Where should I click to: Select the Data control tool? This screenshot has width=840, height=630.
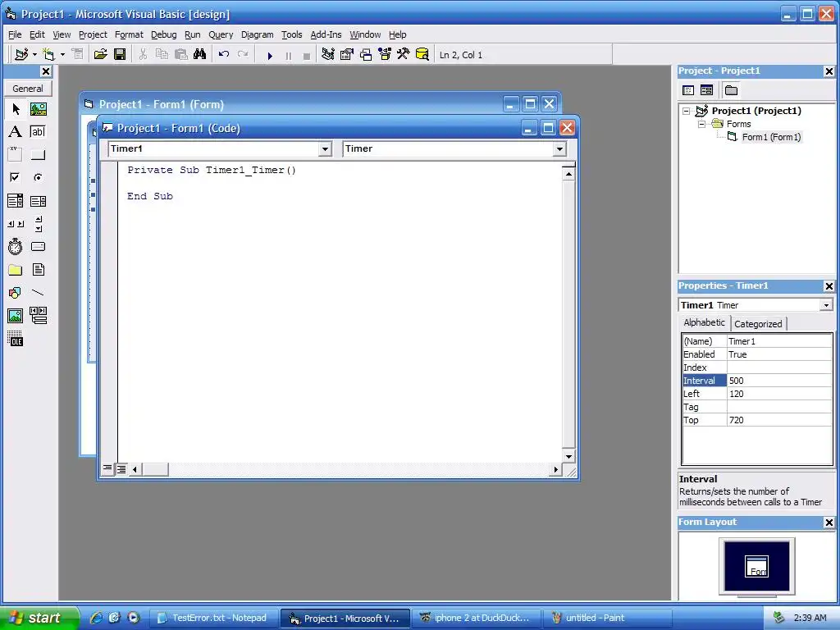coord(38,316)
